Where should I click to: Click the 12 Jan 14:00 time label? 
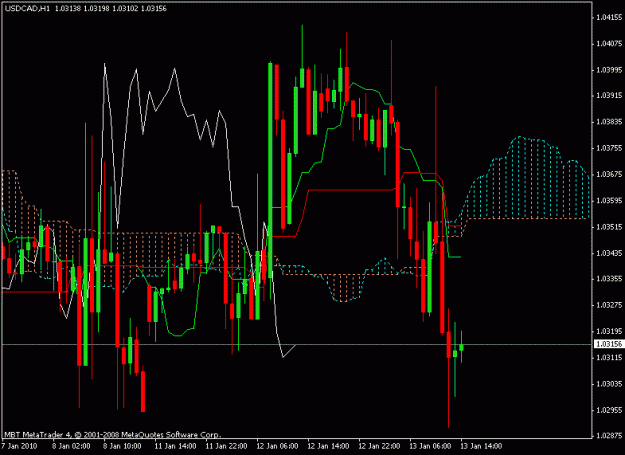pos(328,446)
